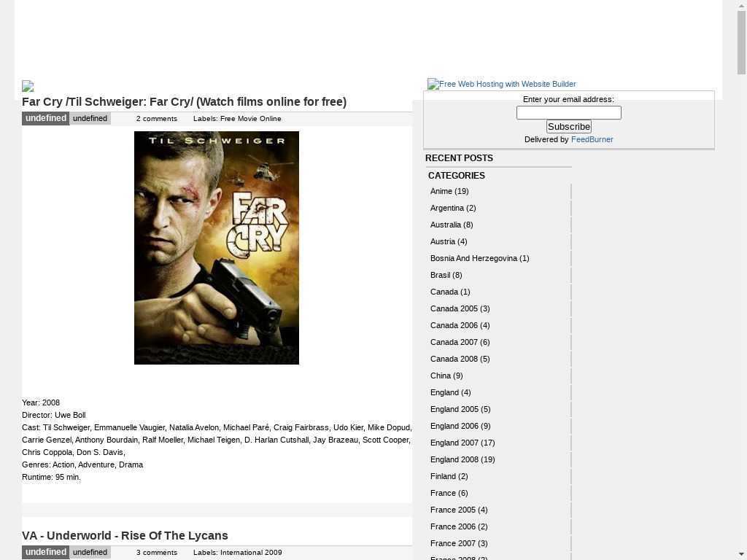Click the scrollbar down arrow
Image resolution: width=747 pixels, height=560 pixels.
742,555
